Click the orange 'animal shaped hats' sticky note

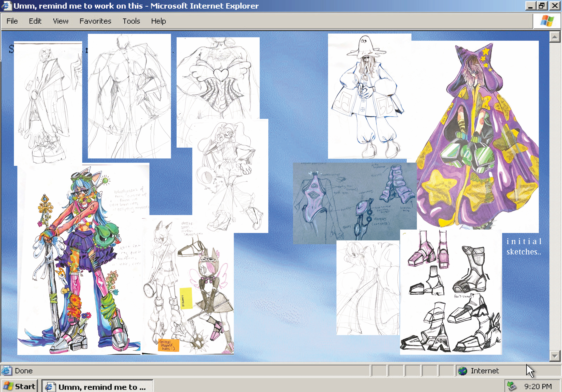[169, 345]
